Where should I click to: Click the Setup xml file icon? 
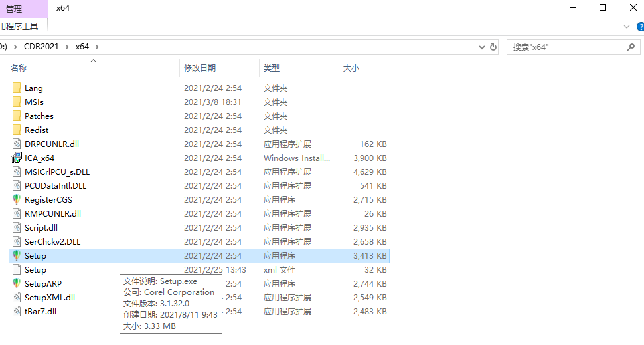17,270
